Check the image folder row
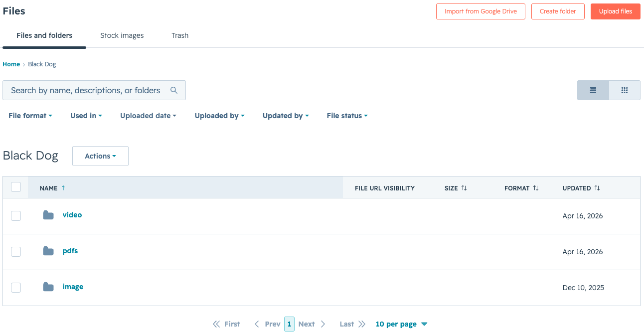This screenshot has width=644, height=334. 16,288
